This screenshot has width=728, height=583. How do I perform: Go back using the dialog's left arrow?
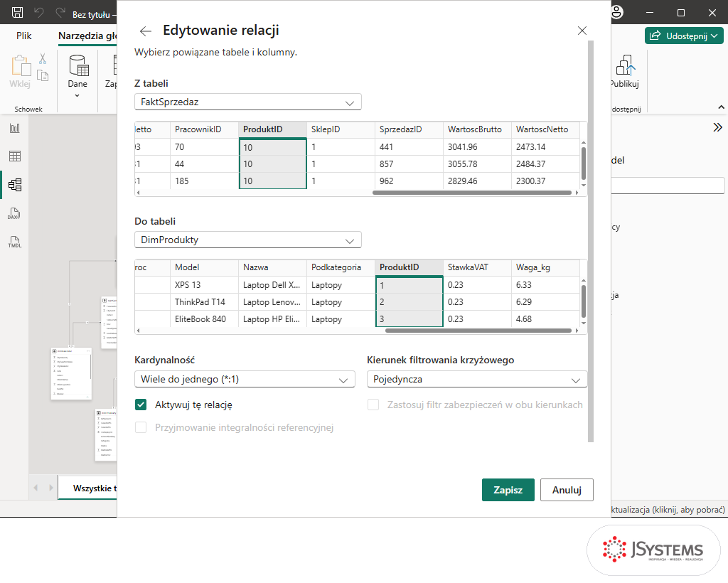click(x=145, y=31)
